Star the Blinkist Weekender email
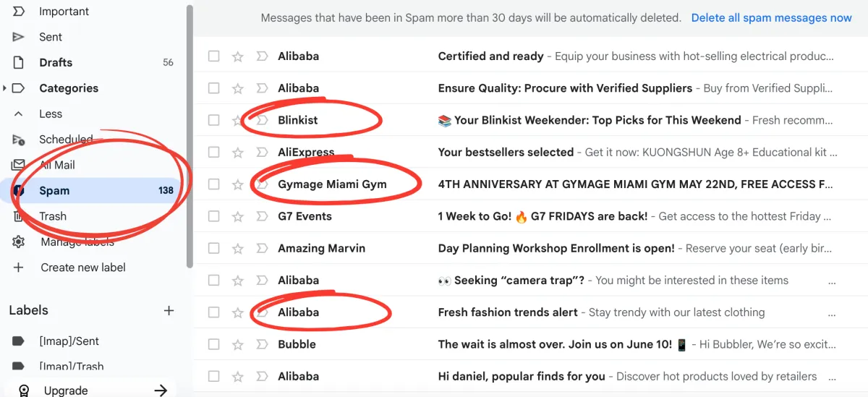 click(237, 120)
